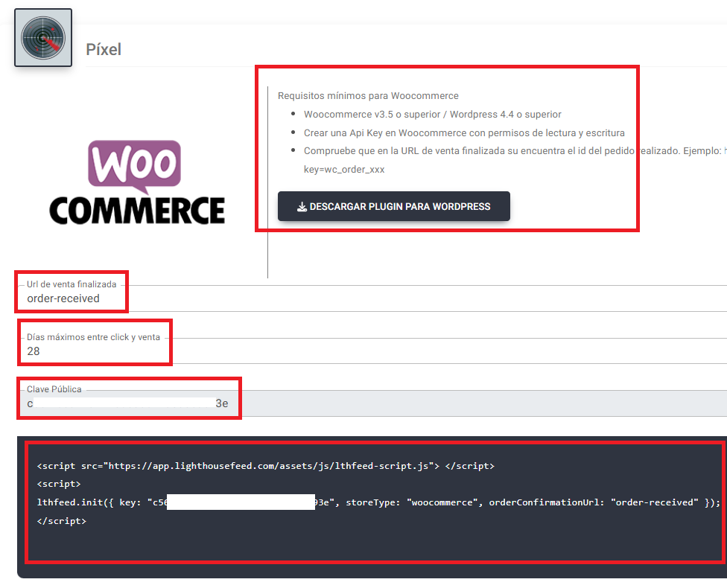Viewport: 727px width, 588px height.
Task: Click the Woocommerce v3.5 o superior requirement
Action: [433, 114]
